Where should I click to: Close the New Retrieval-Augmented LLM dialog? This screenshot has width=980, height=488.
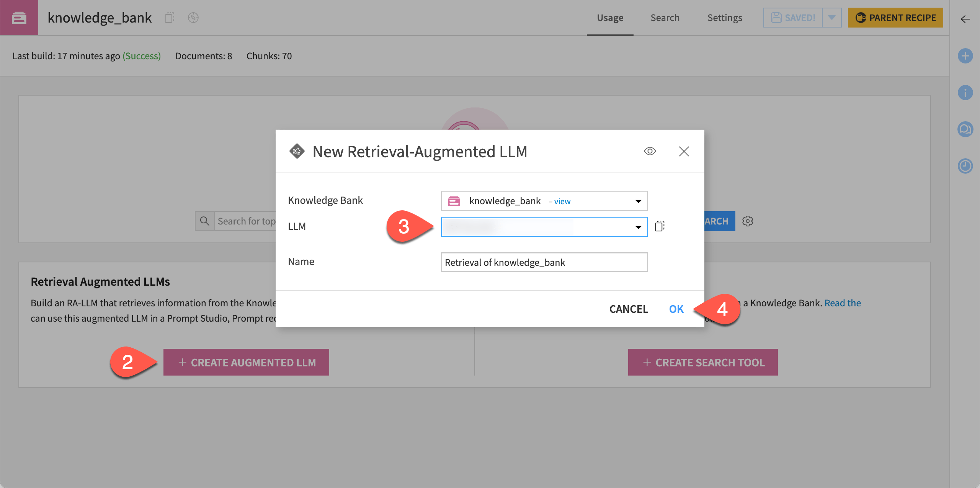coord(684,151)
